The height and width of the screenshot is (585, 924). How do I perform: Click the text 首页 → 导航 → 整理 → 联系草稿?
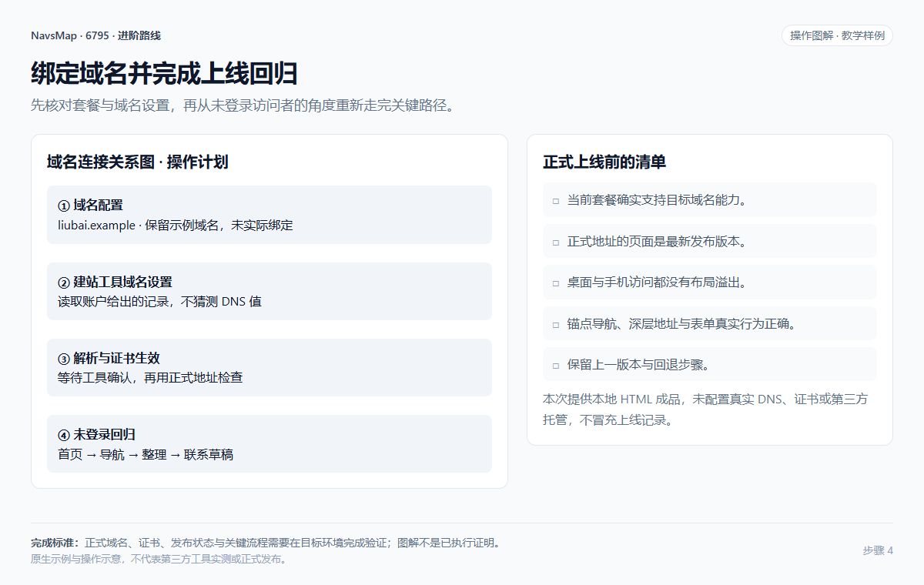(146, 454)
